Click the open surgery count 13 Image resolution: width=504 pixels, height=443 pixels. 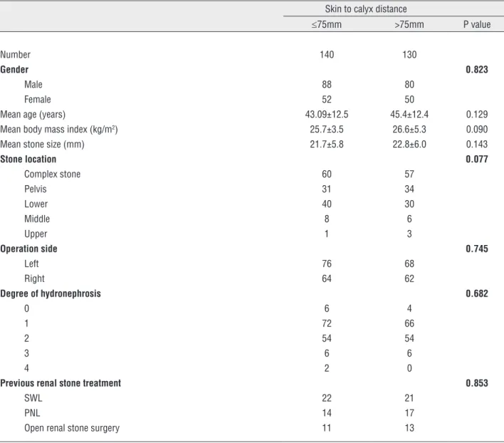pos(409,428)
